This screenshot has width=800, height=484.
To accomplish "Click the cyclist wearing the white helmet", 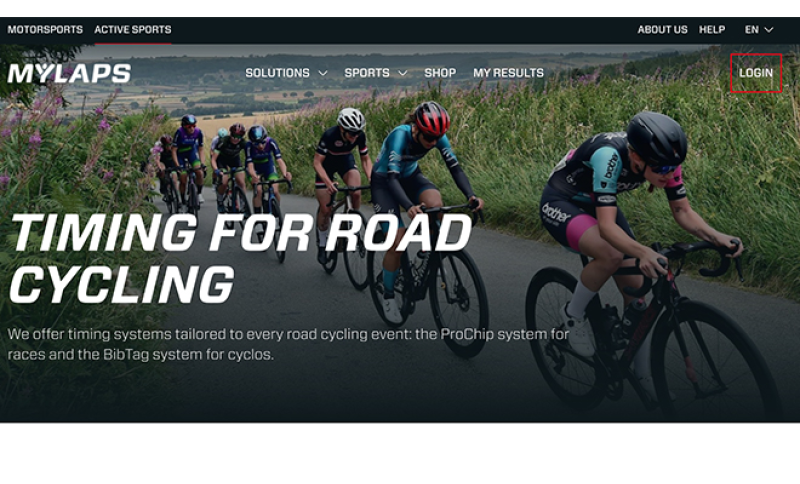I will (x=342, y=189).
